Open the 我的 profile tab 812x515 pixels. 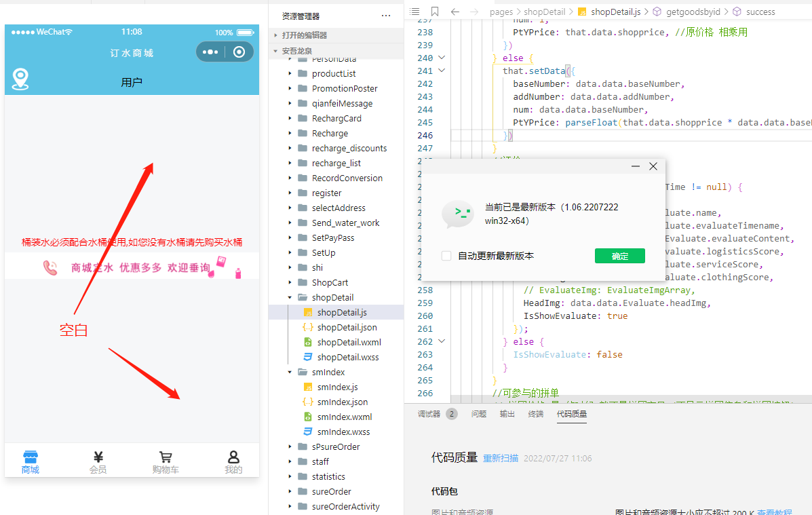pos(233,462)
